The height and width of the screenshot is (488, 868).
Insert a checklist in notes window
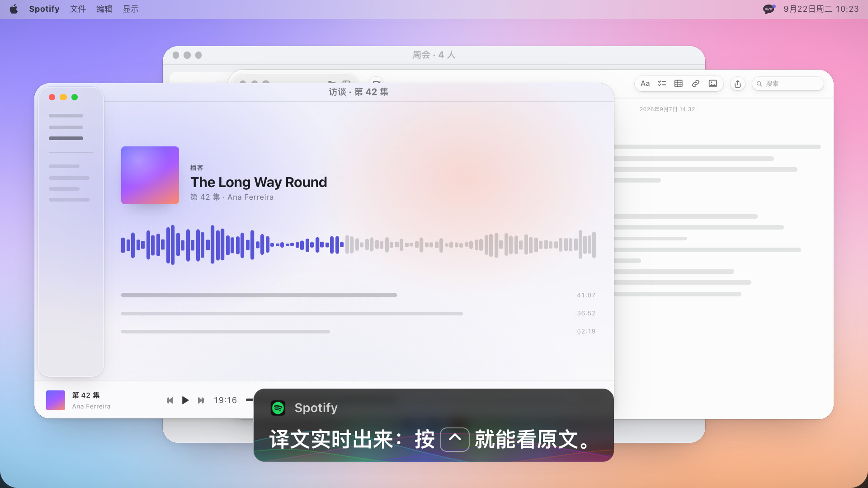(662, 84)
